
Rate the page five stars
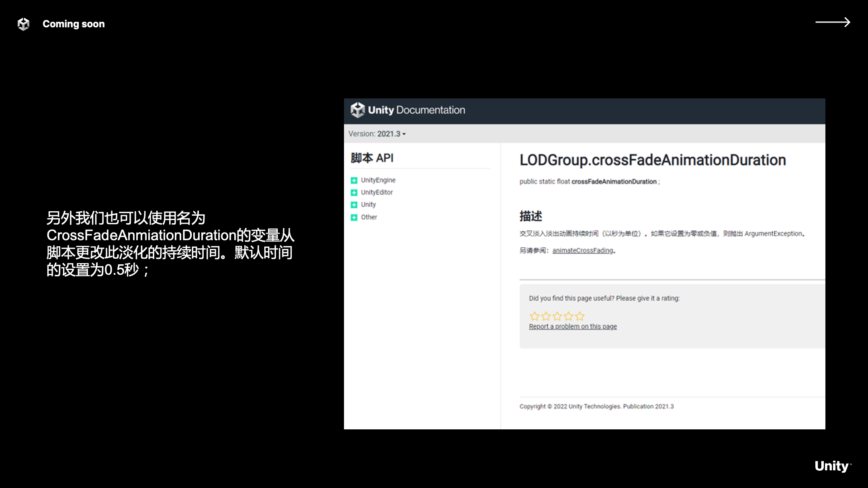(x=579, y=316)
